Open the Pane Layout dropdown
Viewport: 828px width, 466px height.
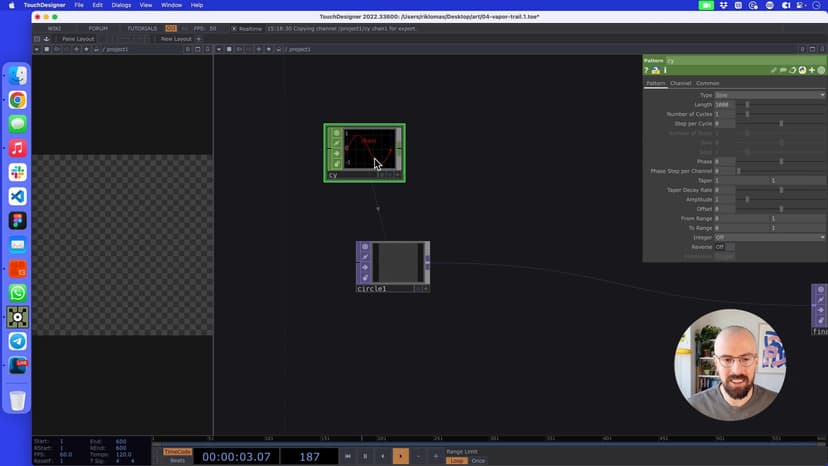point(78,39)
